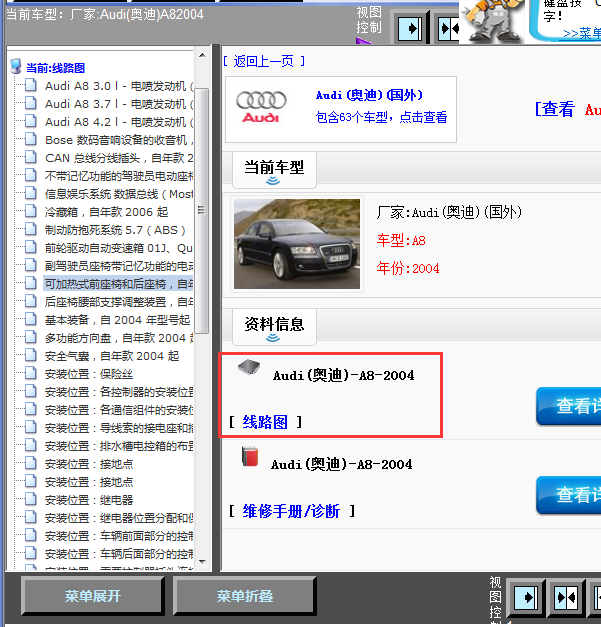Select 可加热式前座椅和后座椅 item
601x627 pixels.
point(119,284)
